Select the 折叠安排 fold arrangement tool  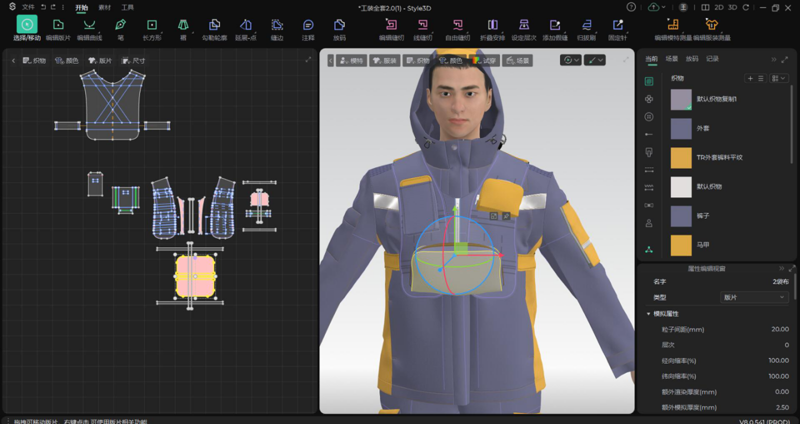[492, 27]
